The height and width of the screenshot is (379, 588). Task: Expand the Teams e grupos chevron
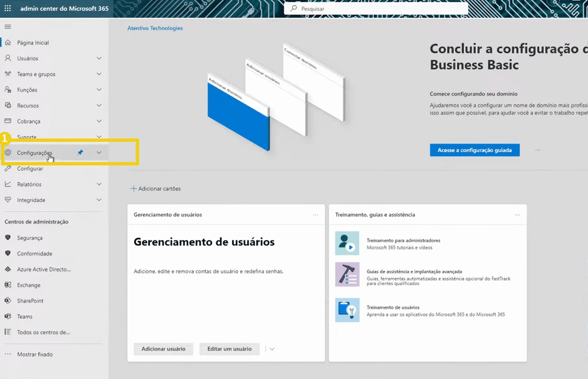(99, 74)
